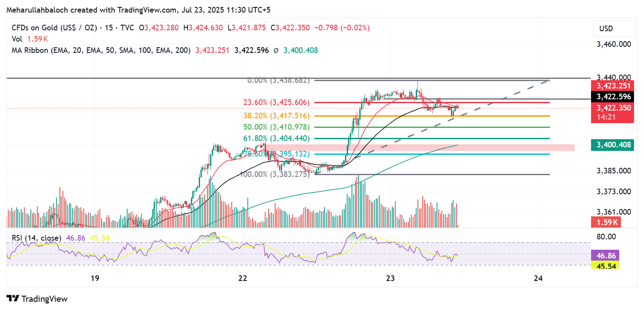Screen dimensions: 644x310
Task: Click the current price tag 3,422.350 with countdown
Action: click(612, 112)
